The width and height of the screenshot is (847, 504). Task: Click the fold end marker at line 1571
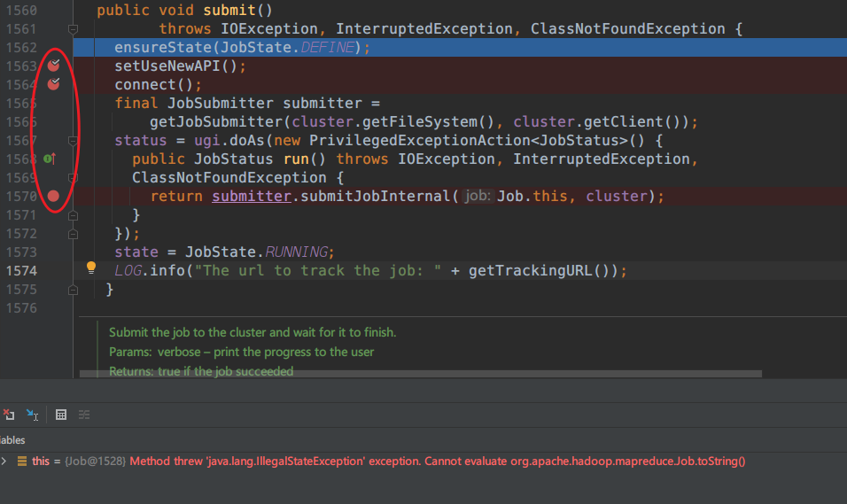73,215
